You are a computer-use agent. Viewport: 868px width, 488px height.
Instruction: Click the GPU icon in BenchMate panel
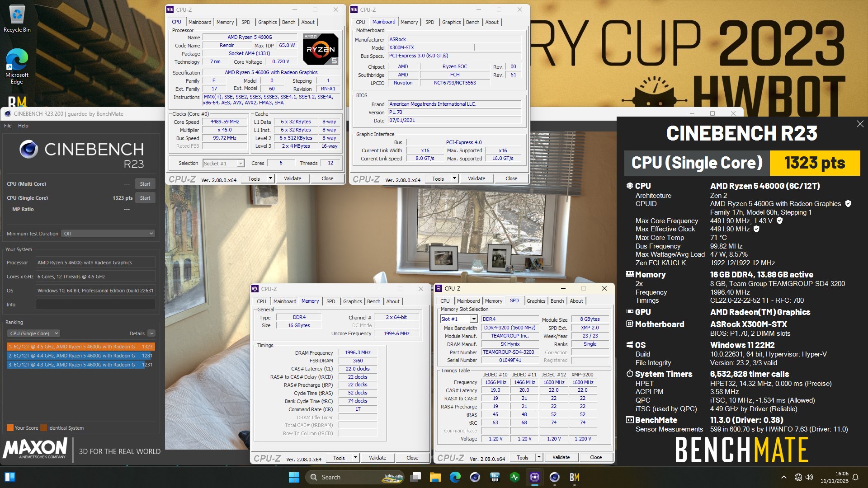click(x=629, y=312)
